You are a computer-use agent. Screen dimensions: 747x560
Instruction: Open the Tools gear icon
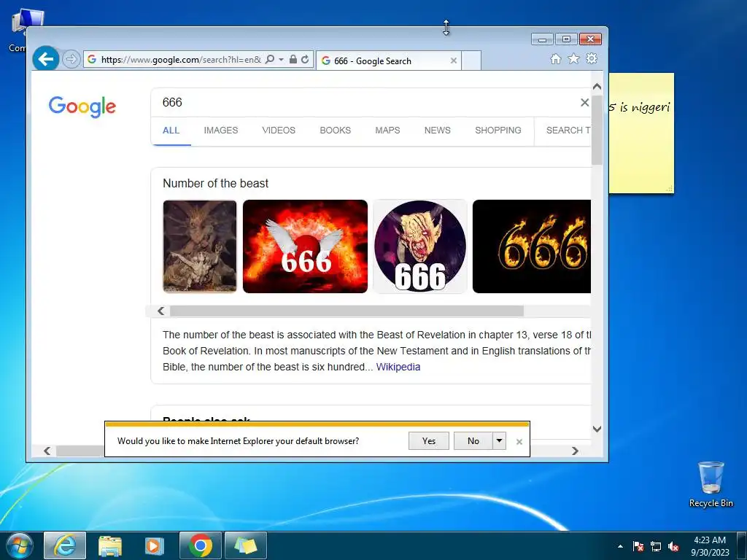point(592,58)
